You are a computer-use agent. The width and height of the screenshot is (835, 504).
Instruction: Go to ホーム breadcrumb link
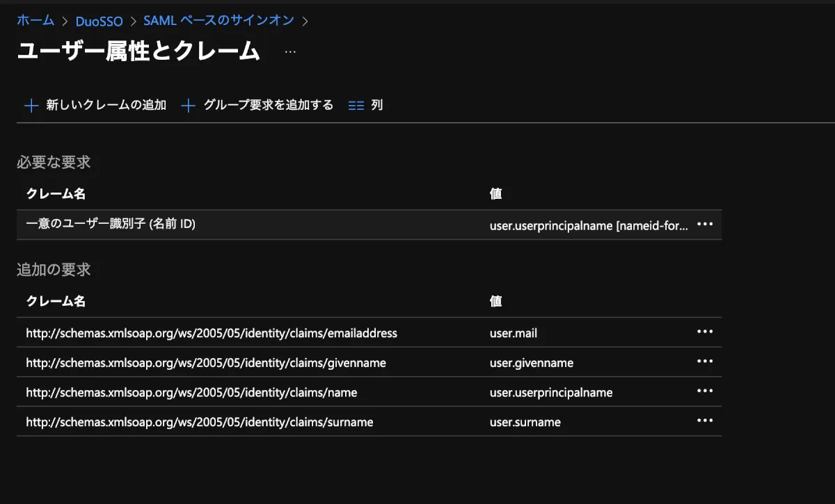[x=35, y=21]
